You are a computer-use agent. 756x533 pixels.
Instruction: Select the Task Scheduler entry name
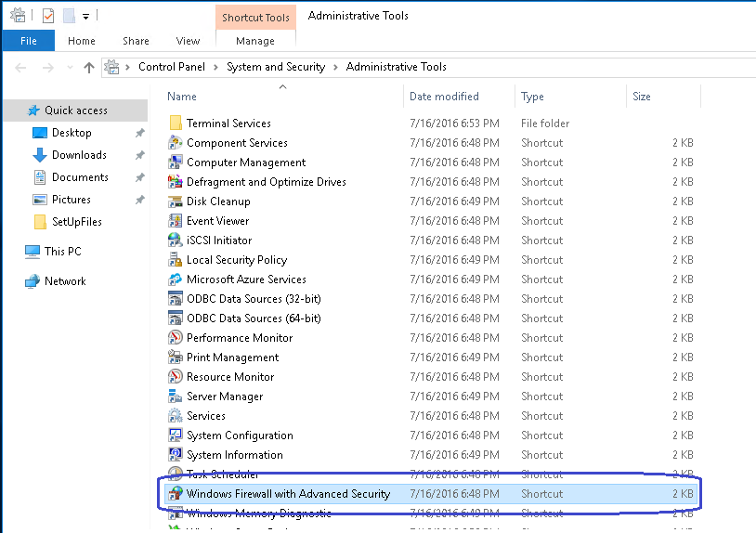tap(222, 474)
